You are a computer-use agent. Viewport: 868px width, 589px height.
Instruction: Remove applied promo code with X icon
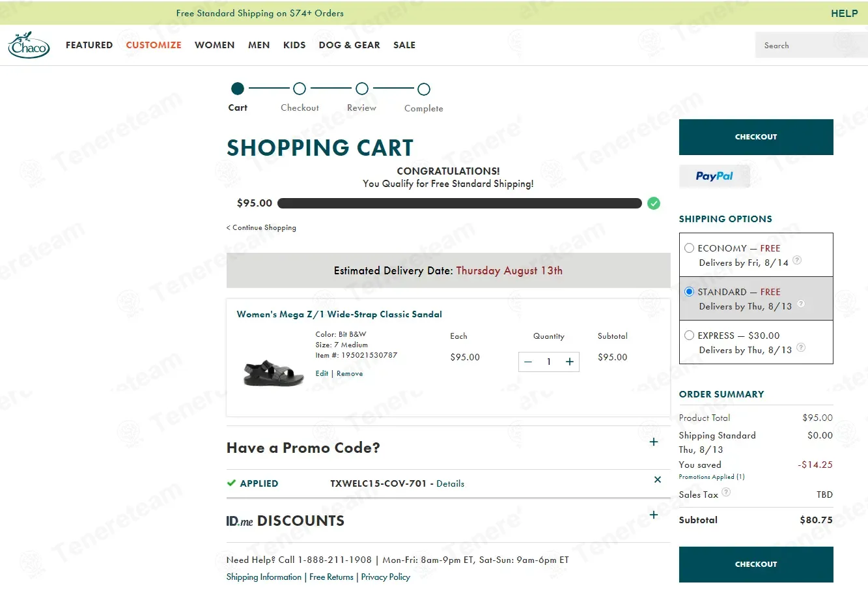[658, 480]
